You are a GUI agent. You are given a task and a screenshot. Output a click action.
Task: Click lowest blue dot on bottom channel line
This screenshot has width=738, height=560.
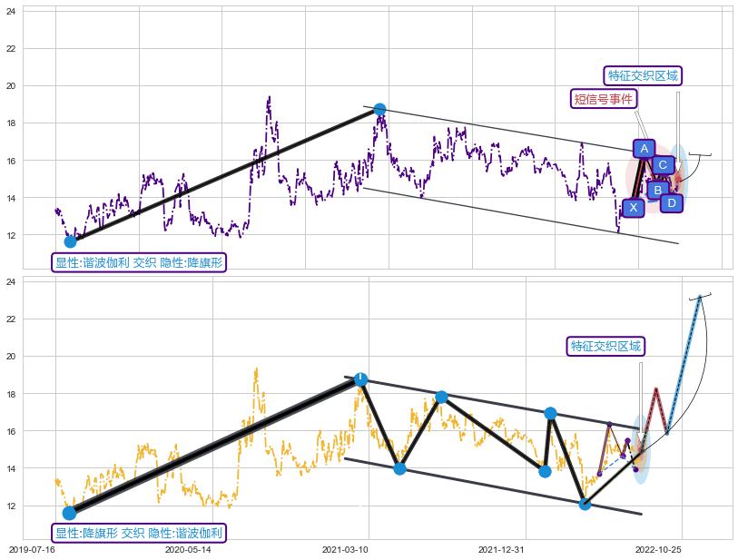click(585, 504)
